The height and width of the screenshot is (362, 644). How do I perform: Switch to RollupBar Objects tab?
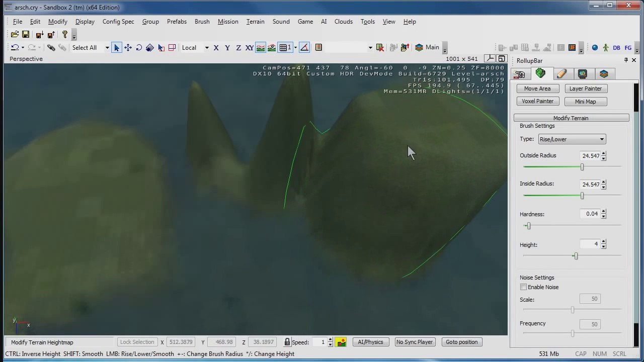click(520, 74)
